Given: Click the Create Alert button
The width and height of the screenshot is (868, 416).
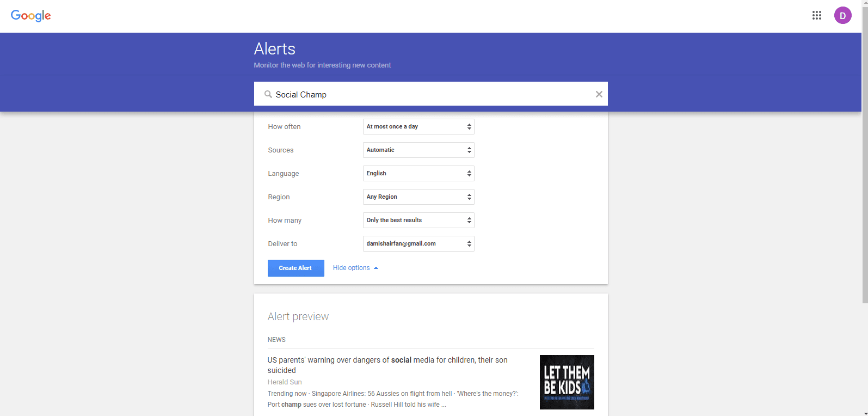Looking at the screenshot, I should [x=296, y=268].
